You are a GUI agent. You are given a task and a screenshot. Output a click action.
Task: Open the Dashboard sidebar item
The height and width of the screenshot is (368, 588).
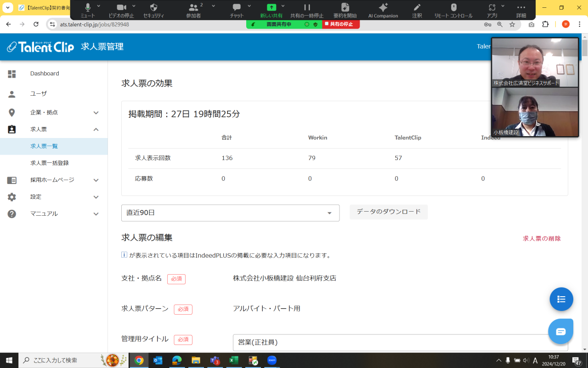point(54,74)
